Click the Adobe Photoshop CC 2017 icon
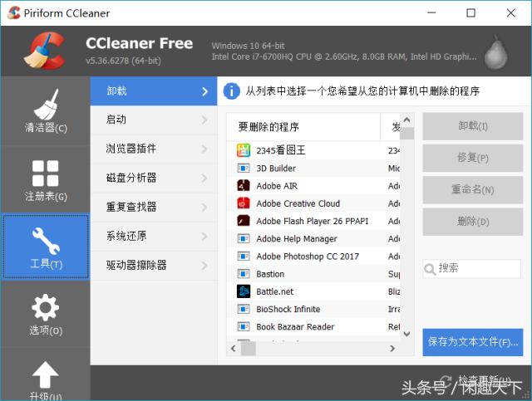 click(x=244, y=257)
